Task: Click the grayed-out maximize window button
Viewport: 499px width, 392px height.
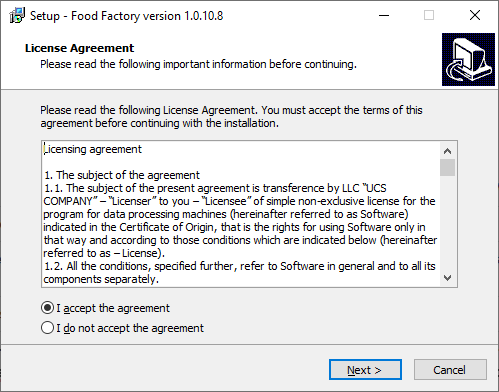Action: point(429,15)
